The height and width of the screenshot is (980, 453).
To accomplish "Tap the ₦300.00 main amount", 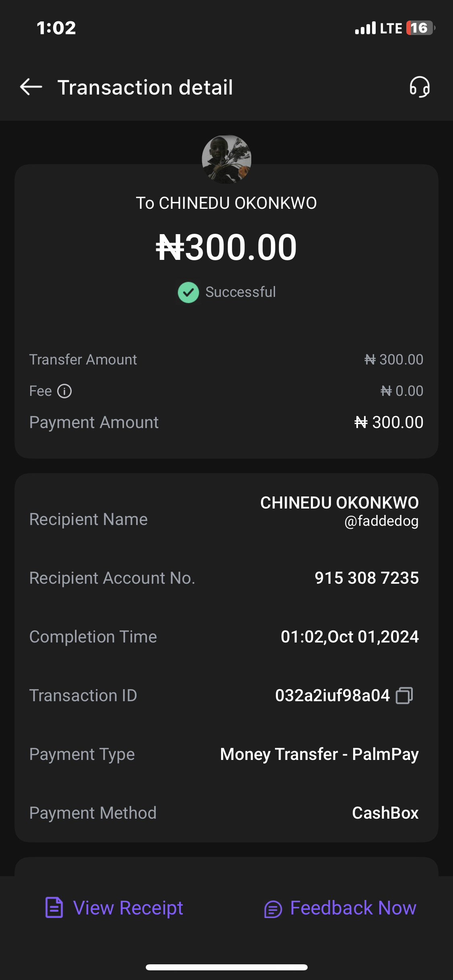I will [x=226, y=247].
